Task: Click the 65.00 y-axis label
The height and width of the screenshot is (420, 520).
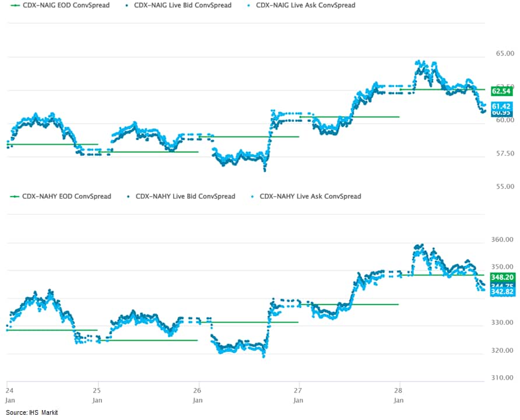Action: tap(504, 53)
